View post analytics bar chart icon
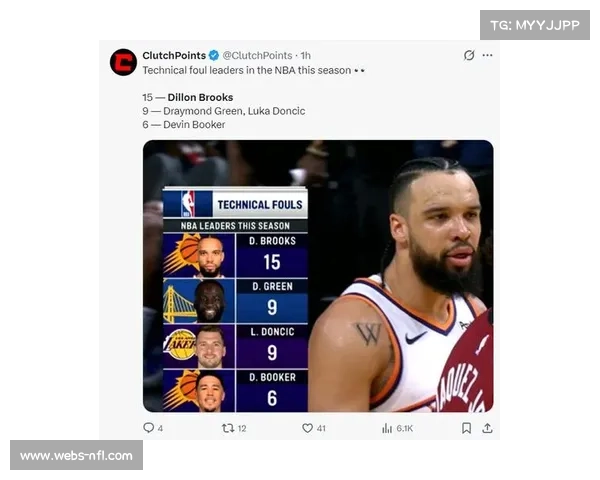Image resolution: width=600 pixels, height=480 pixels. coord(387,428)
